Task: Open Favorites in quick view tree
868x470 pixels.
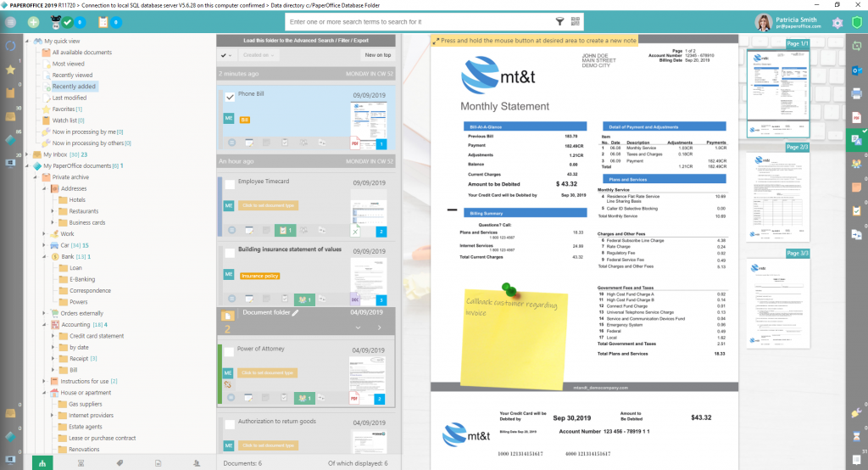Action: [67, 109]
